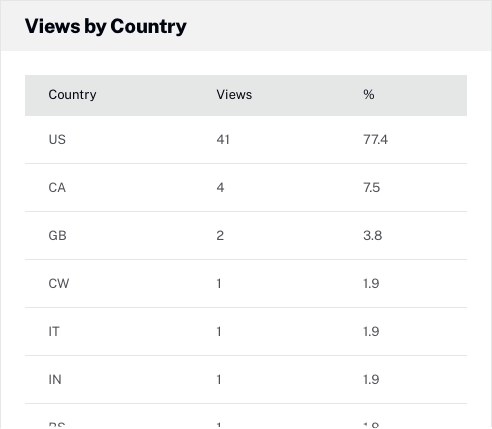The width and height of the screenshot is (492, 429).
Task: Select the CW country cell
Action: (59, 284)
